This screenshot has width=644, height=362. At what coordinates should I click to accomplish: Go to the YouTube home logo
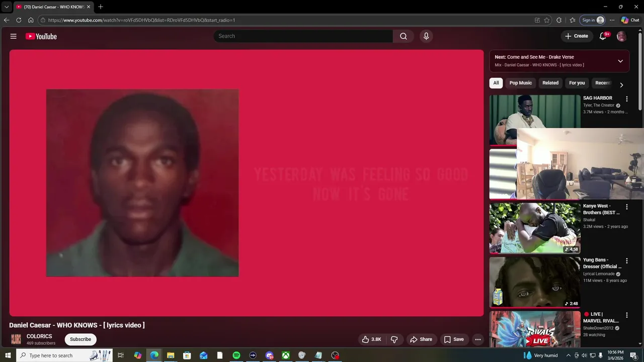41,36
